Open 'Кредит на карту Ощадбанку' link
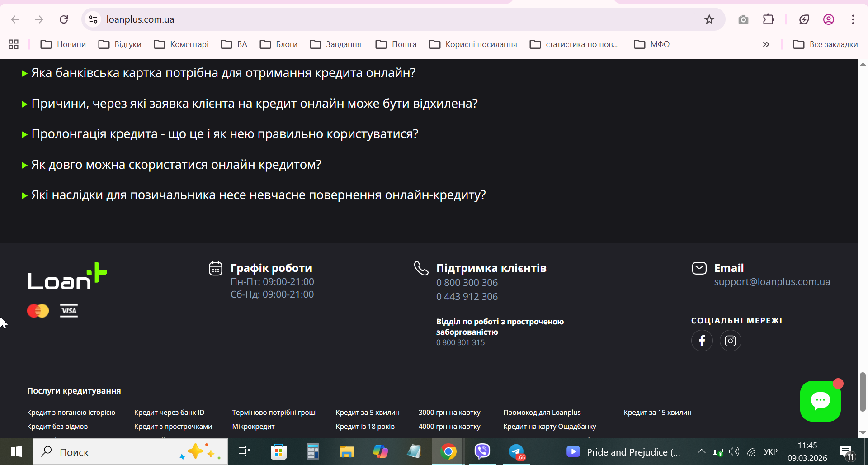Screen dimensions: 868x465 (550, 427)
